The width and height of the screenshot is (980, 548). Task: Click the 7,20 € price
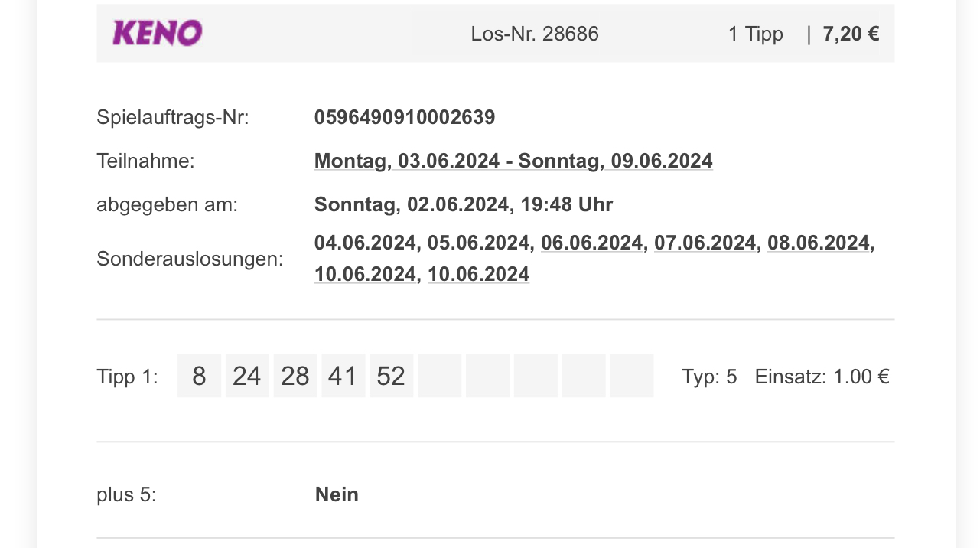click(851, 34)
